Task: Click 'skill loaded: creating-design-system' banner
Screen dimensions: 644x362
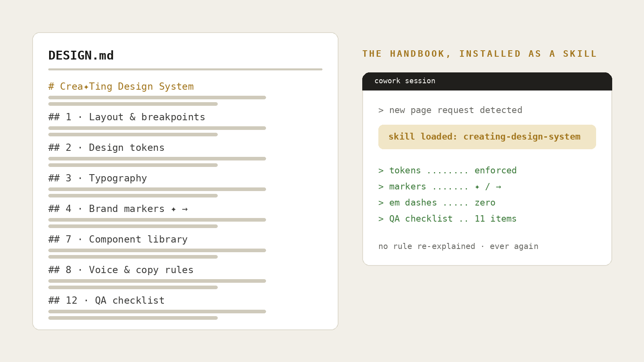Action: [x=487, y=137]
